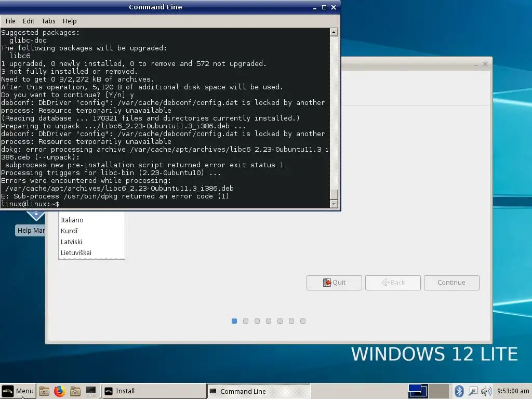The width and height of the screenshot is (532, 399).
Task: Open the Edit menu in Command Line
Action: point(29,21)
